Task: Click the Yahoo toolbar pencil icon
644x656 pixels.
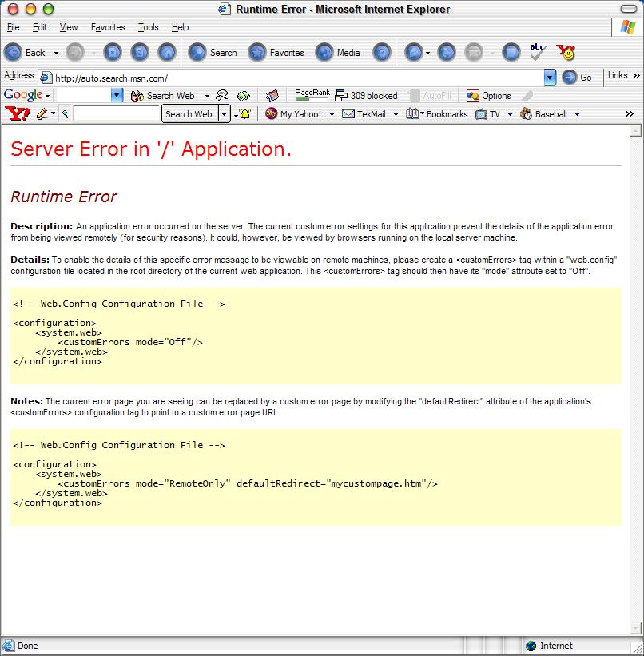Action: 42,113
